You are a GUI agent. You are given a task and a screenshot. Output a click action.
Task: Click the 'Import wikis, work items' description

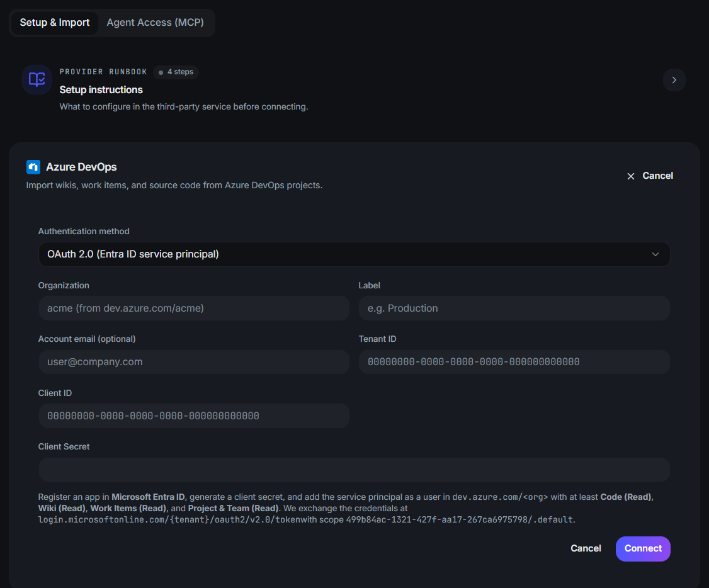click(x=174, y=185)
